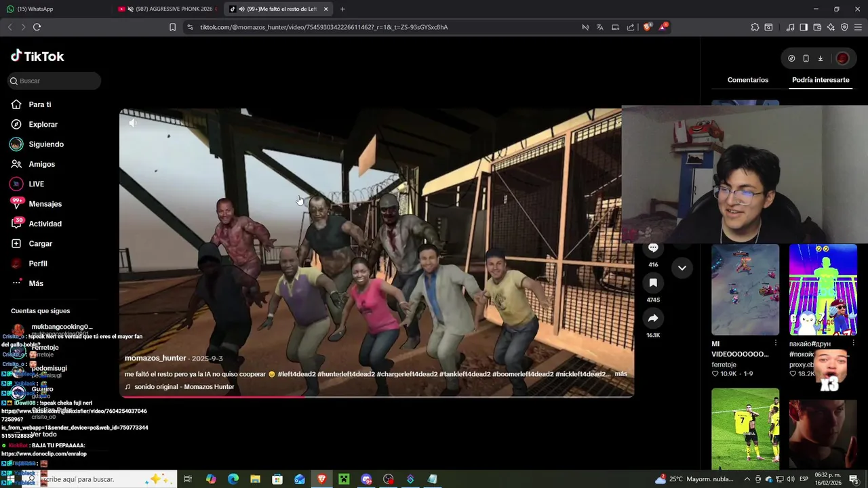Seek on the video progress bar
868x488 pixels.
(377, 396)
